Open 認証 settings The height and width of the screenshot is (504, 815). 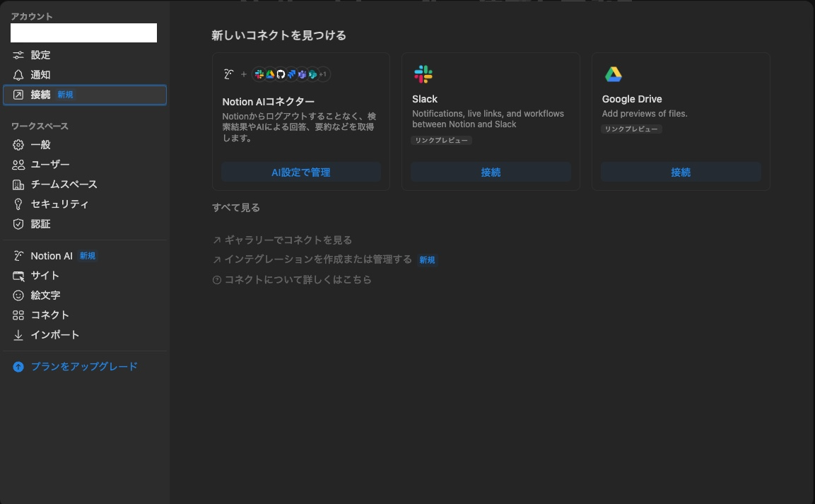click(x=85, y=224)
